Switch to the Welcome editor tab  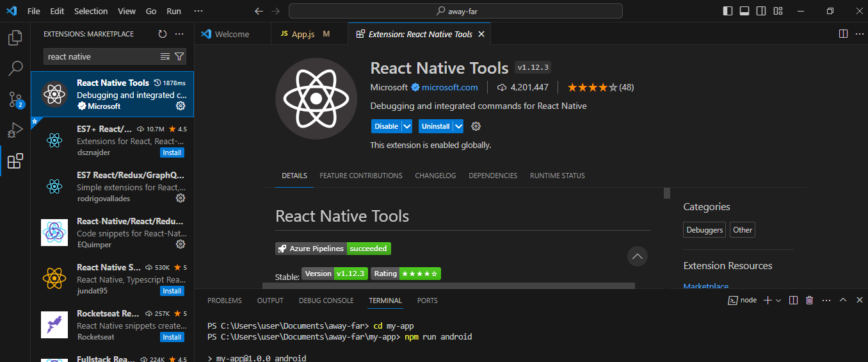coord(232,34)
